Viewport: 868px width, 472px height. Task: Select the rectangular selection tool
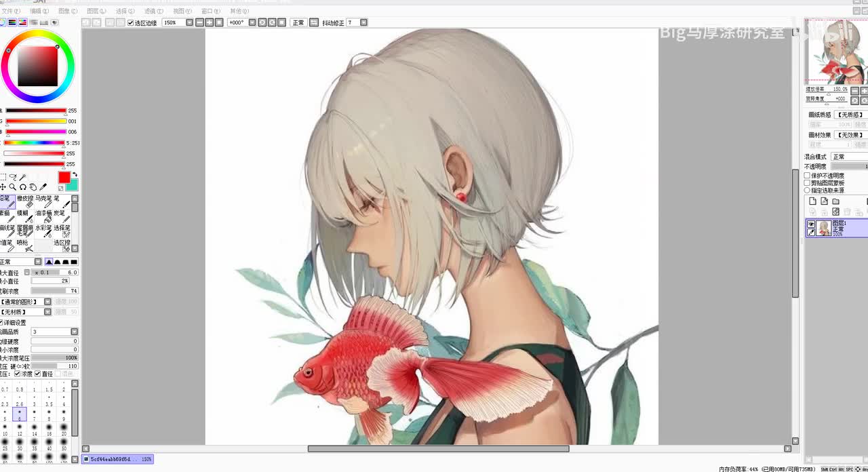(3, 178)
